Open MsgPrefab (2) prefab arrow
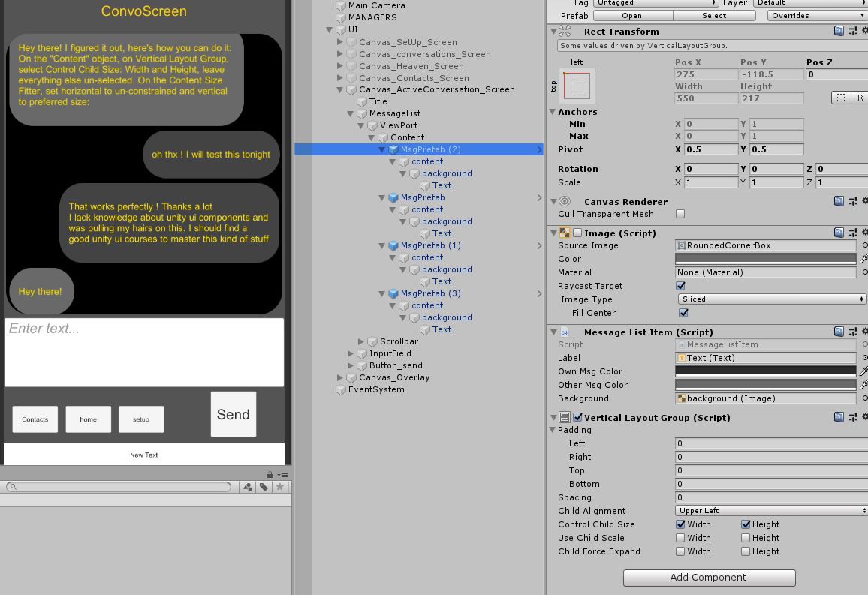 click(x=540, y=149)
